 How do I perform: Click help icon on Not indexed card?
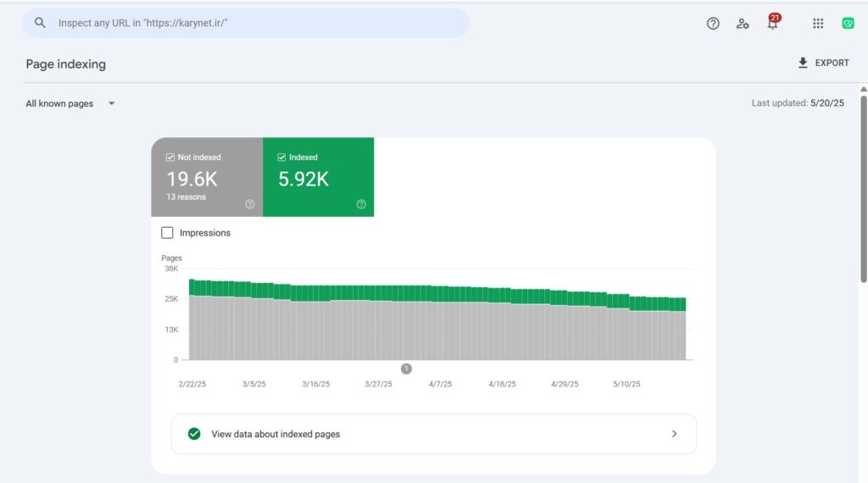[250, 204]
